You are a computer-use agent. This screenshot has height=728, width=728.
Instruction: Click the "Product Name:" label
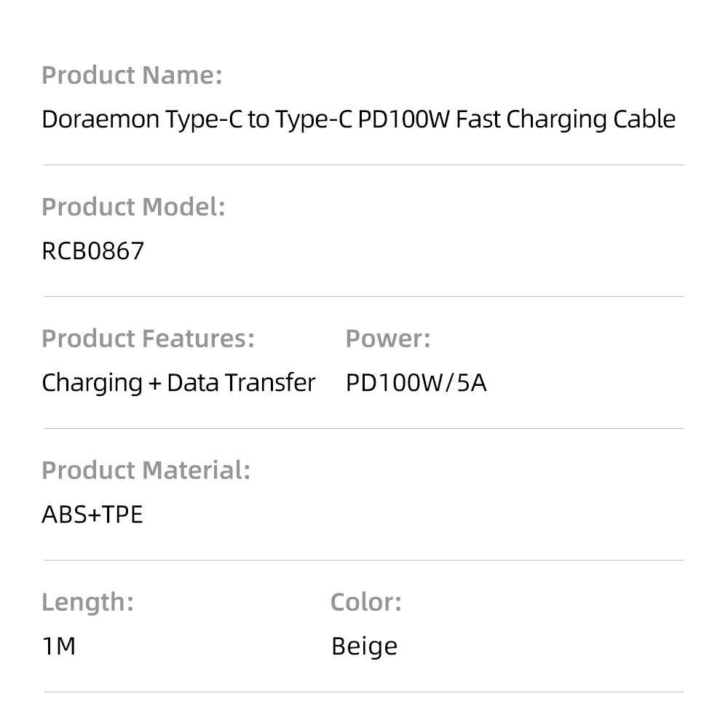[132, 76]
